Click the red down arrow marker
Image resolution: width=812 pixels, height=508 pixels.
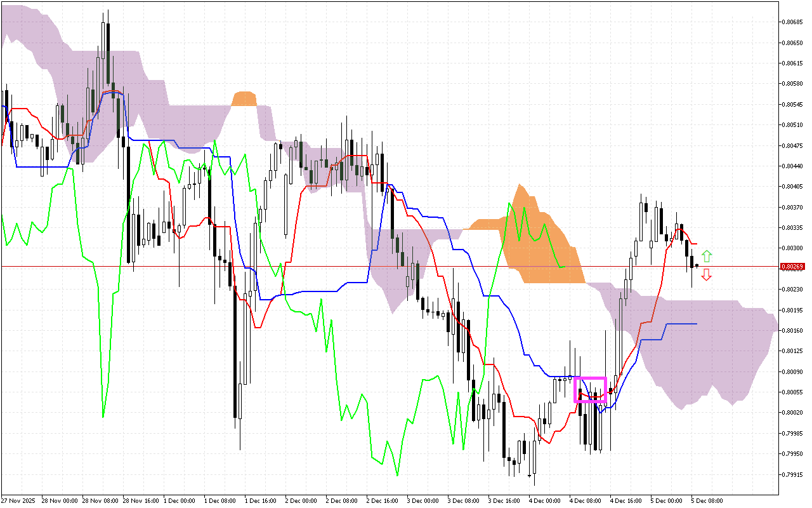coord(707,275)
